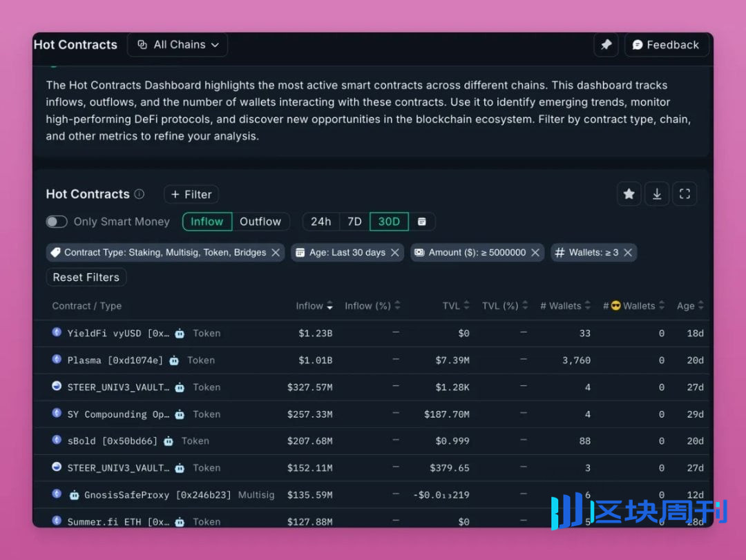Click chain icon of GnosisSafeProxy row

57,494
